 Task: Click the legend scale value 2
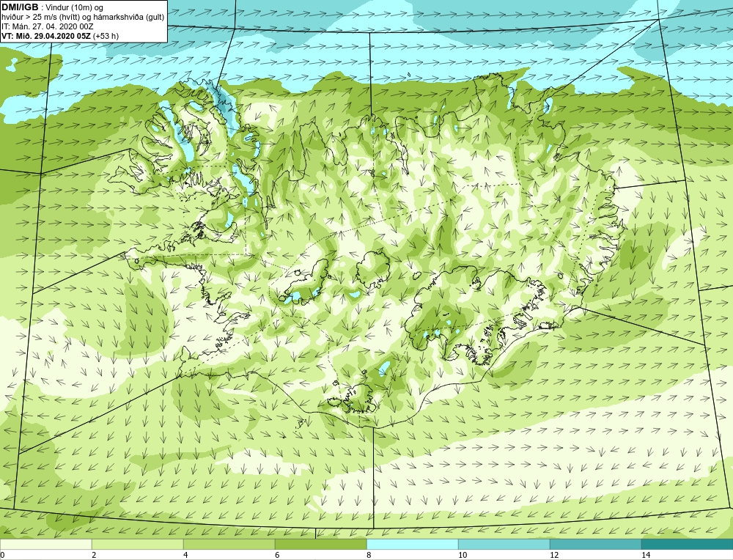[x=94, y=555]
